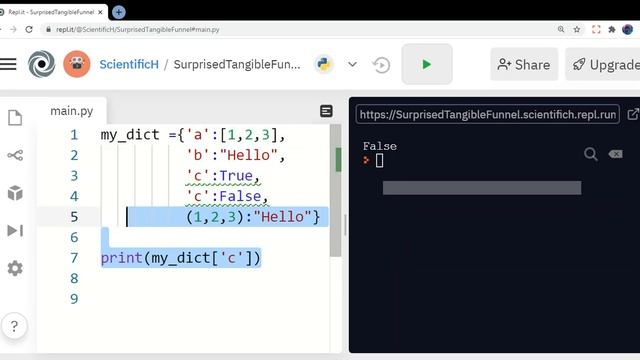Toggle the editor layout icon beside main.py
The image size is (640, 360).
pyautogui.click(x=326, y=111)
